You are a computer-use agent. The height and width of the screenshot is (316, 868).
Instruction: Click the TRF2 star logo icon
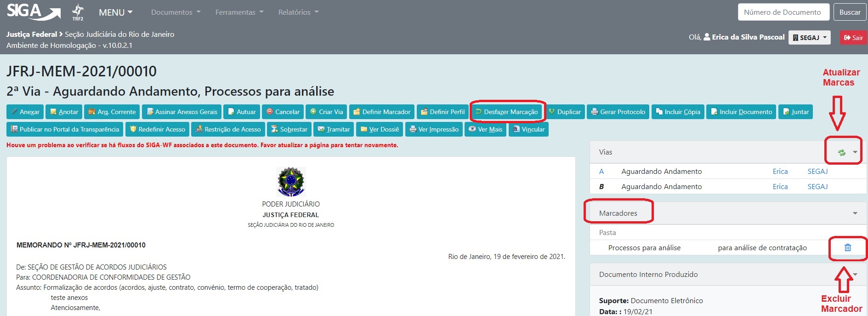(x=78, y=12)
